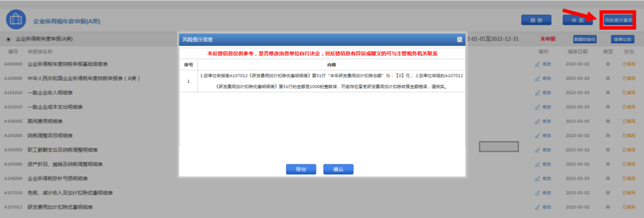Select 企业所得税弥补亏损明细表 form name
Viewport: 644px width, 218px height.
(x=57, y=179)
